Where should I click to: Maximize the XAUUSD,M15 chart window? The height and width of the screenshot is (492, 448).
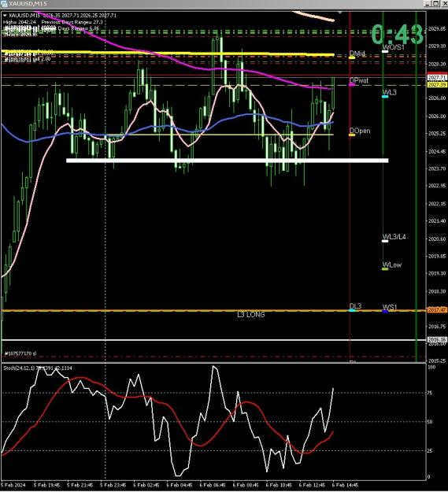(436, 3)
